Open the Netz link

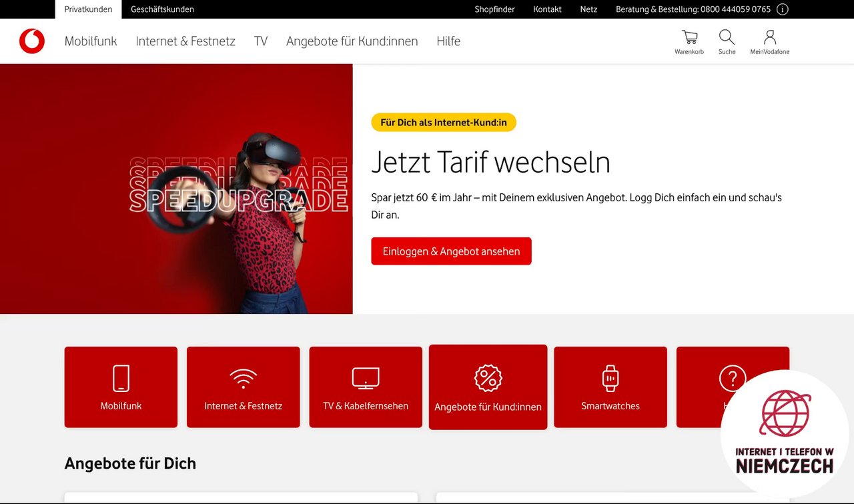(588, 9)
